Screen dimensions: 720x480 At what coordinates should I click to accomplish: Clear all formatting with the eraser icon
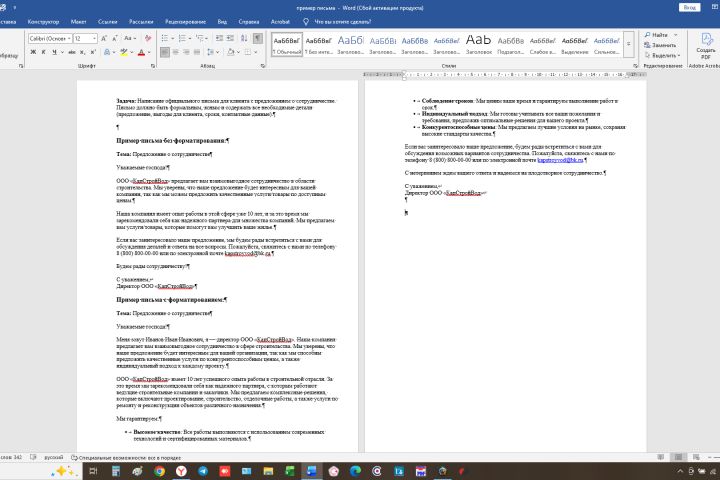click(148, 39)
